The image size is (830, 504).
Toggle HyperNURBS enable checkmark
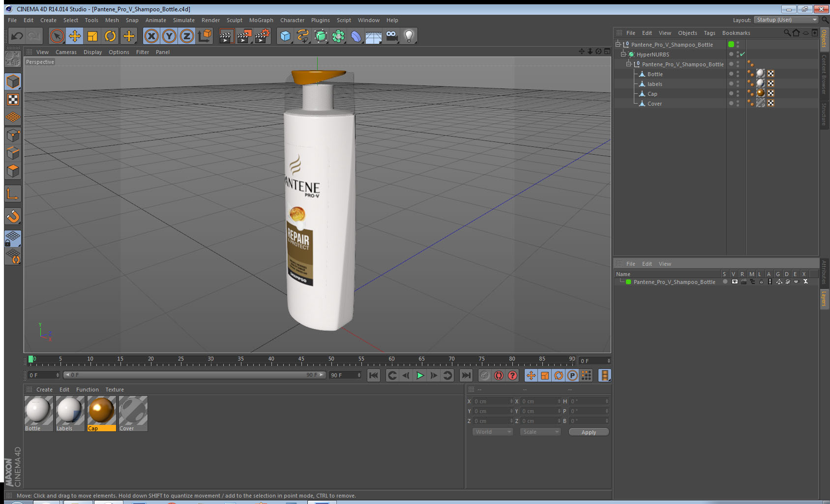tap(742, 55)
